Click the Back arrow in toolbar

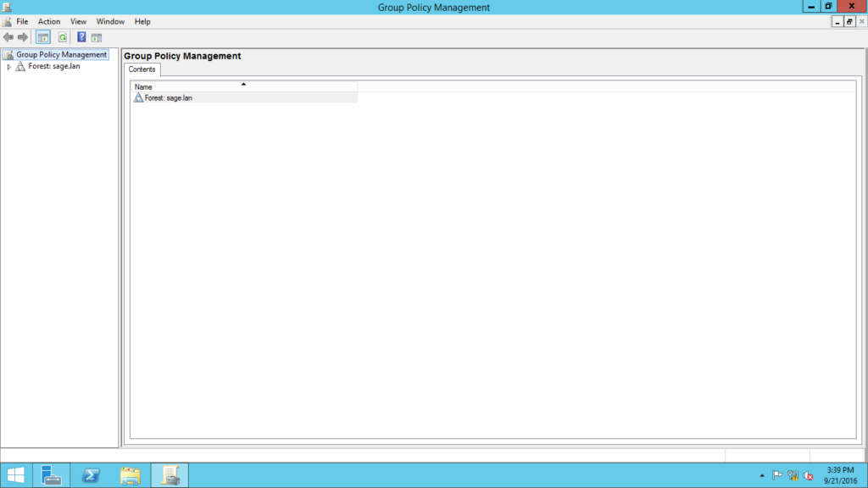tap(8, 37)
